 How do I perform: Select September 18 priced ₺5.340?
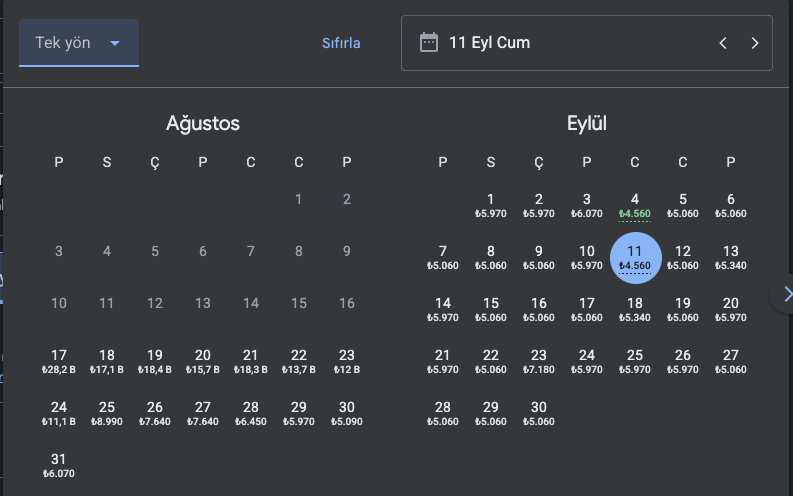coord(635,310)
